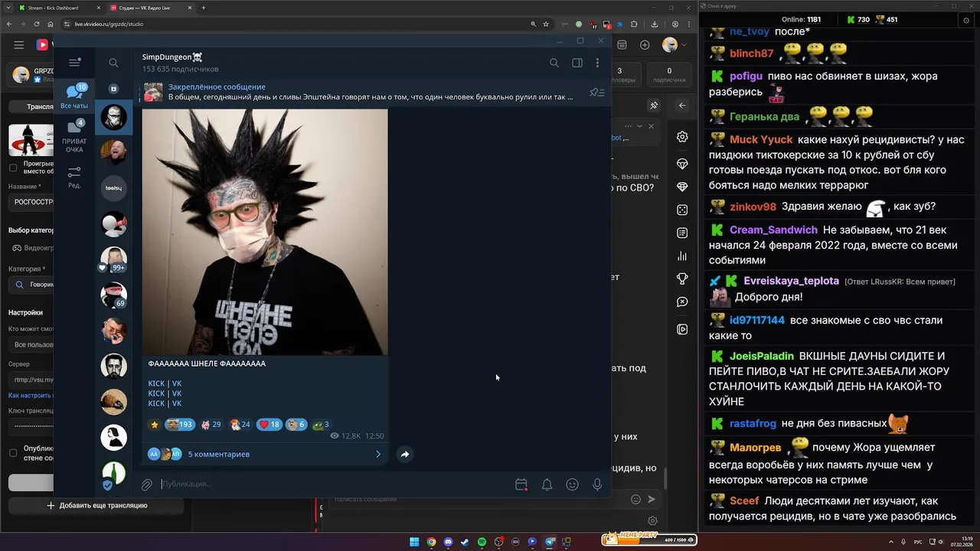The height and width of the screenshot is (551, 980).
Task: Open the gear settings in VK sidebar
Action: [x=682, y=137]
